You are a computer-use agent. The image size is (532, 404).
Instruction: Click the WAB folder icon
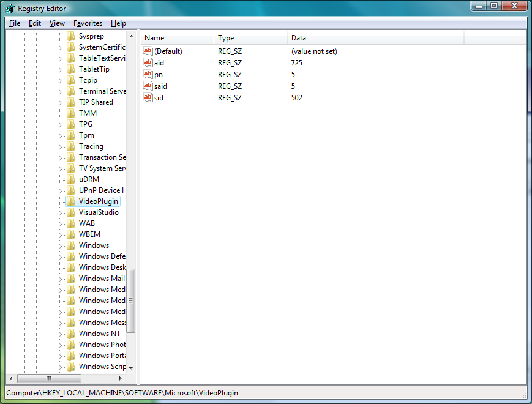(x=70, y=223)
